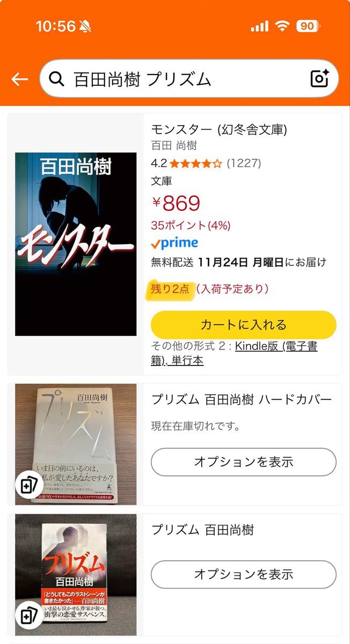Open プリズム 百田尚樹 ハードカバー title
The width and height of the screenshot is (350, 644).
(242, 399)
